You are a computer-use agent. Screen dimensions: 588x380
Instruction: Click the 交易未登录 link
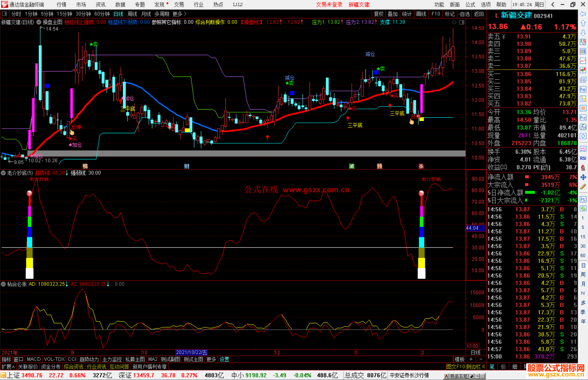[329, 4]
